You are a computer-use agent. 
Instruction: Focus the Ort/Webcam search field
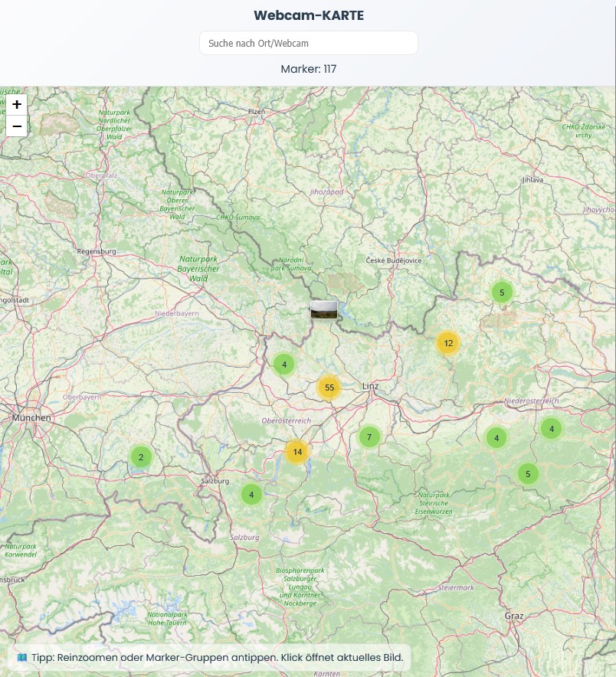[308, 43]
